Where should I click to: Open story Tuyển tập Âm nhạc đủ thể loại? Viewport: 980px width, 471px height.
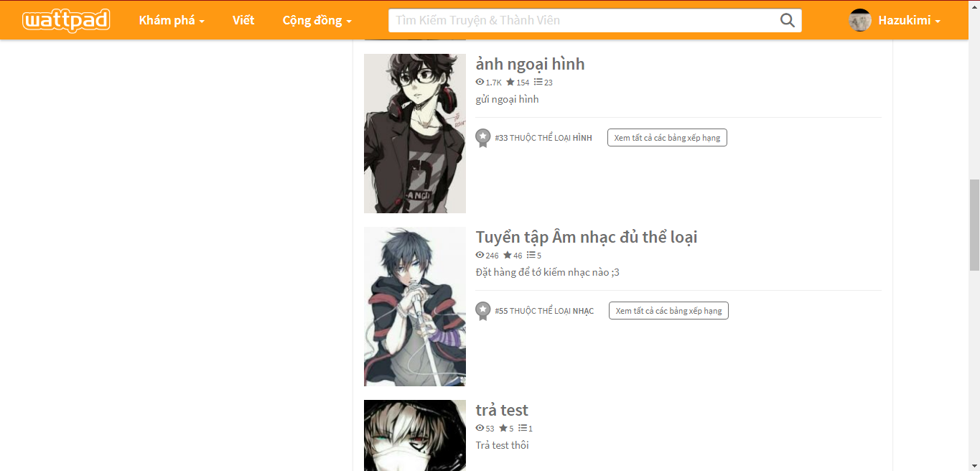[x=587, y=237]
